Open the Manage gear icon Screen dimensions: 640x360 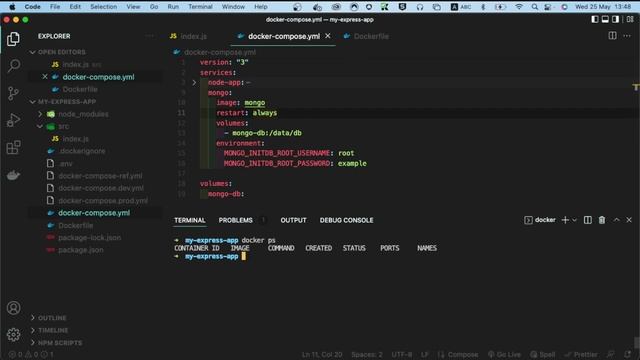(x=13, y=335)
